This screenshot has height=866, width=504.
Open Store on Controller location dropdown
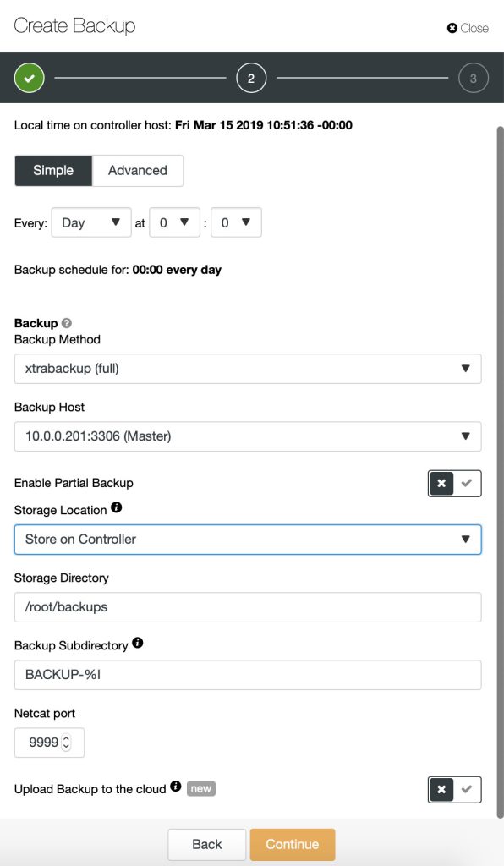tap(248, 540)
